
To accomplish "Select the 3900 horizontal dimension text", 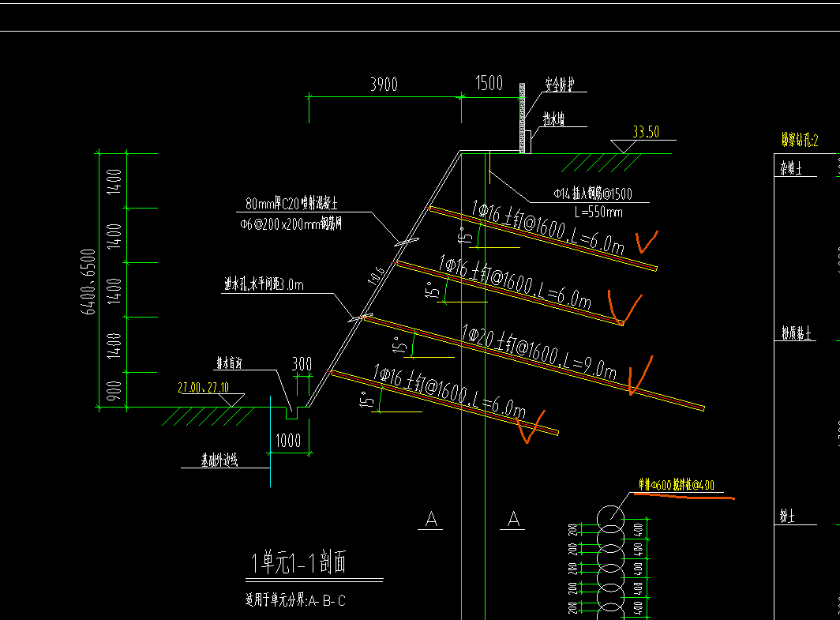I will click(384, 85).
